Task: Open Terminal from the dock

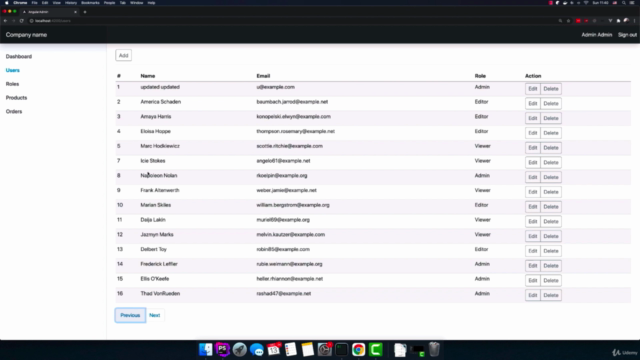Action: pos(341,349)
